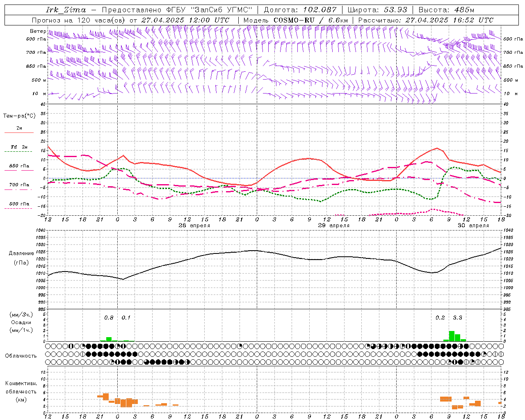Click the tallest green precipitation bar on 30 апреля
The height and width of the screenshot is (420, 525).
coord(452,336)
